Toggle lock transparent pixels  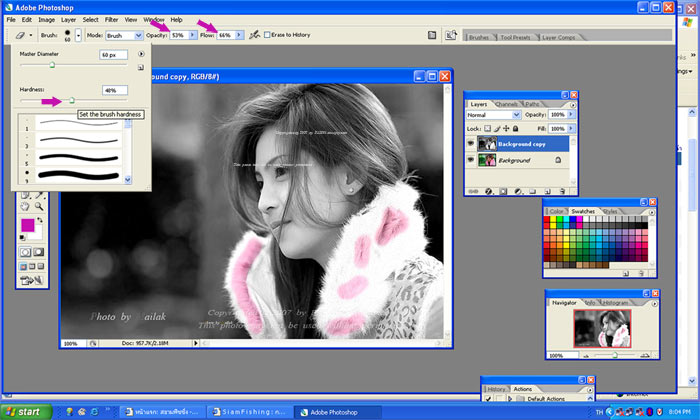point(488,129)
